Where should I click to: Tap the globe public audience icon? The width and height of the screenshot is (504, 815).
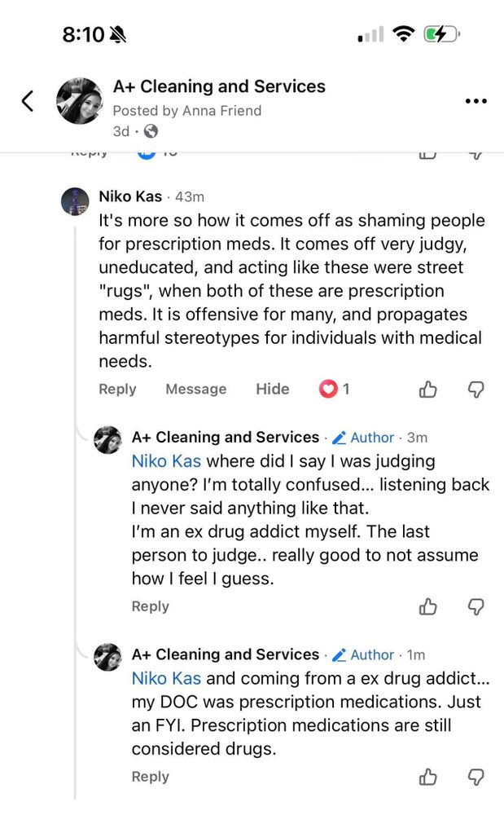151,131
